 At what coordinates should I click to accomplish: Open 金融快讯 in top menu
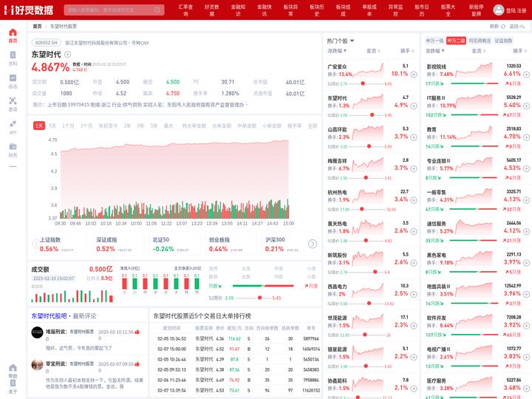265,10
